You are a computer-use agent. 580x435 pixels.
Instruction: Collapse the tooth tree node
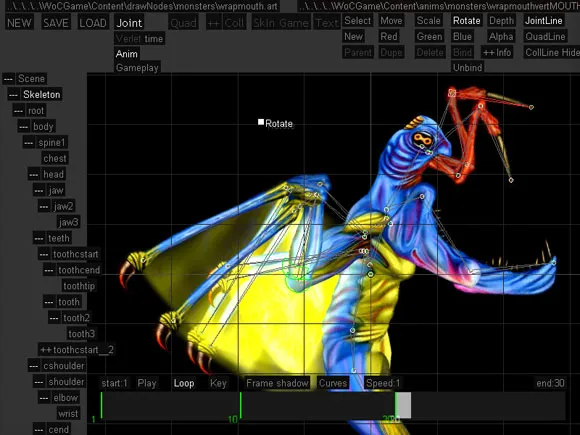pyautogui.click(x=49, y=302)
